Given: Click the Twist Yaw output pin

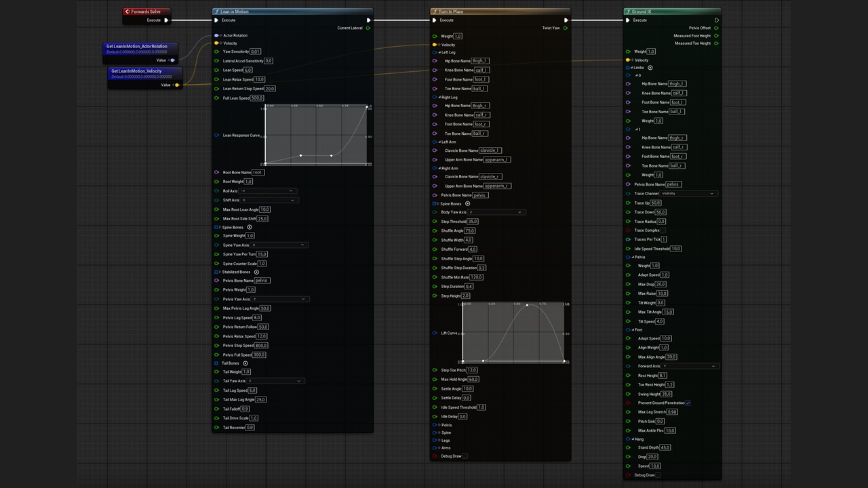Looking at the screenshot, I should [566, 28].
